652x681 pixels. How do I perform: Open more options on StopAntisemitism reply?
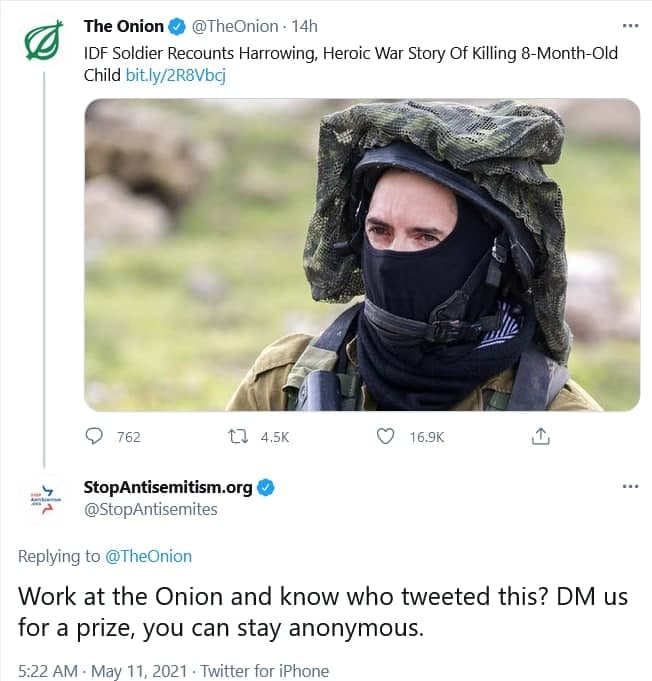(x=630, y=487)
